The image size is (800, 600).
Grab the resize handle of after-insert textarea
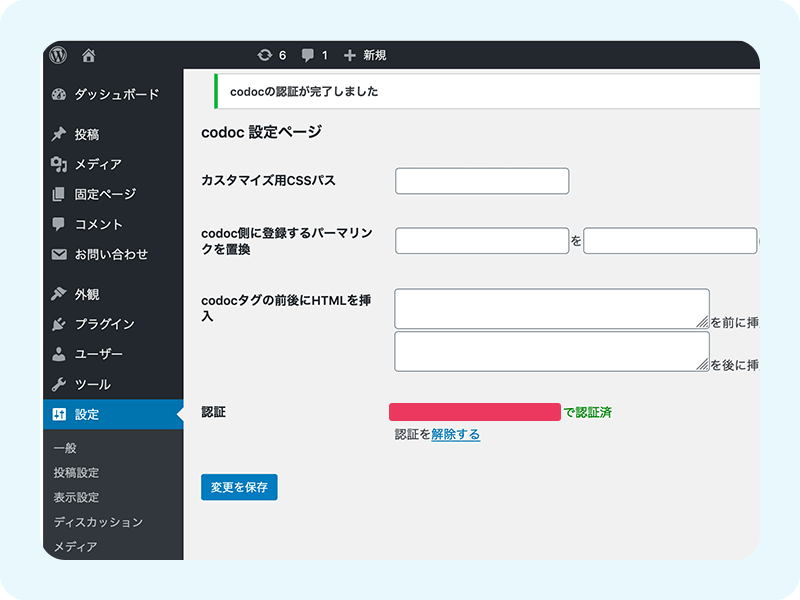pos(703,365)
